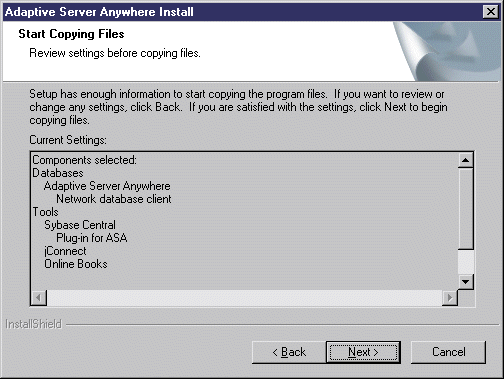This screenshot has width=504, height=379.
Task: Select the 'jConnect' line
Action: point(65,251)
